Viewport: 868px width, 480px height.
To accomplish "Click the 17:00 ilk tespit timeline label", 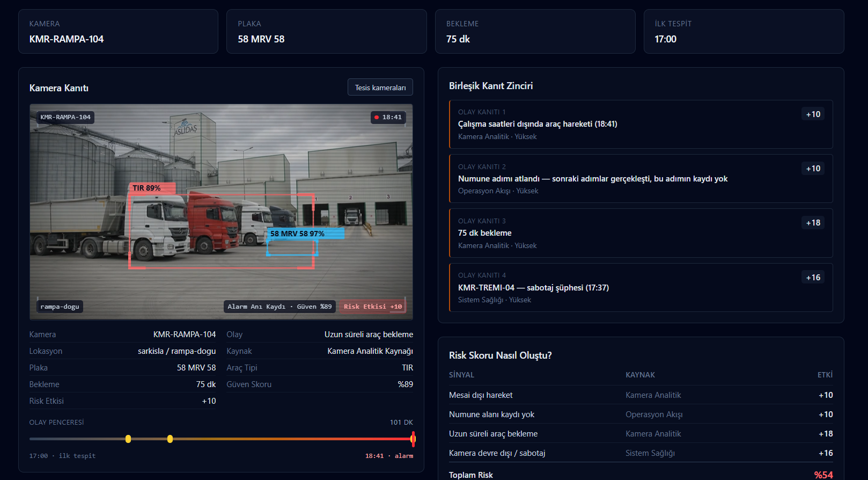I will pyautogui.click(x=62, y=456).
